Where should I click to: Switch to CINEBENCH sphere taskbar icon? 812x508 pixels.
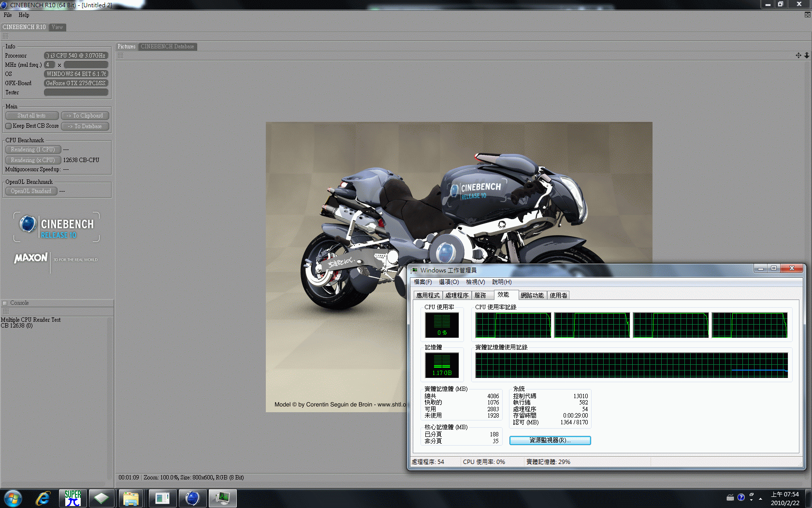tap(192, 498)
